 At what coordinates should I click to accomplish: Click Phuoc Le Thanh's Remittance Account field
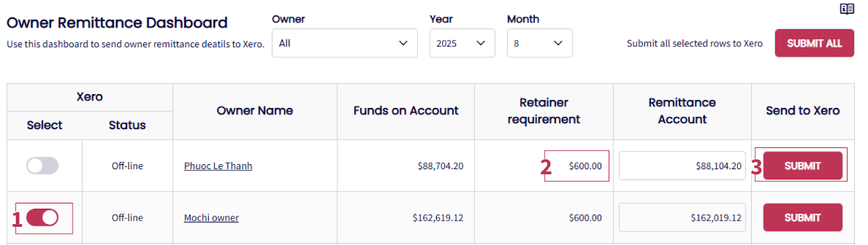[682, 166]
